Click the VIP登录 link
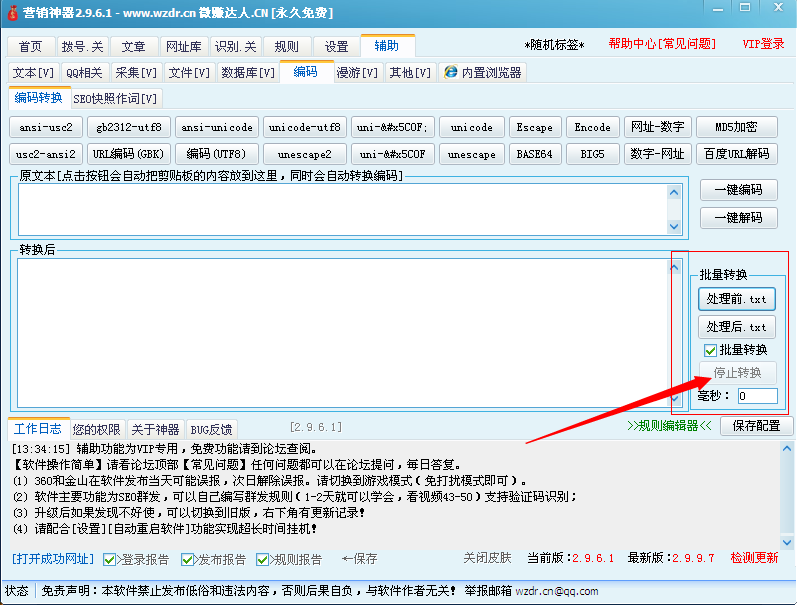This screenshot has height=605, width=797. [x=763, y=44]
